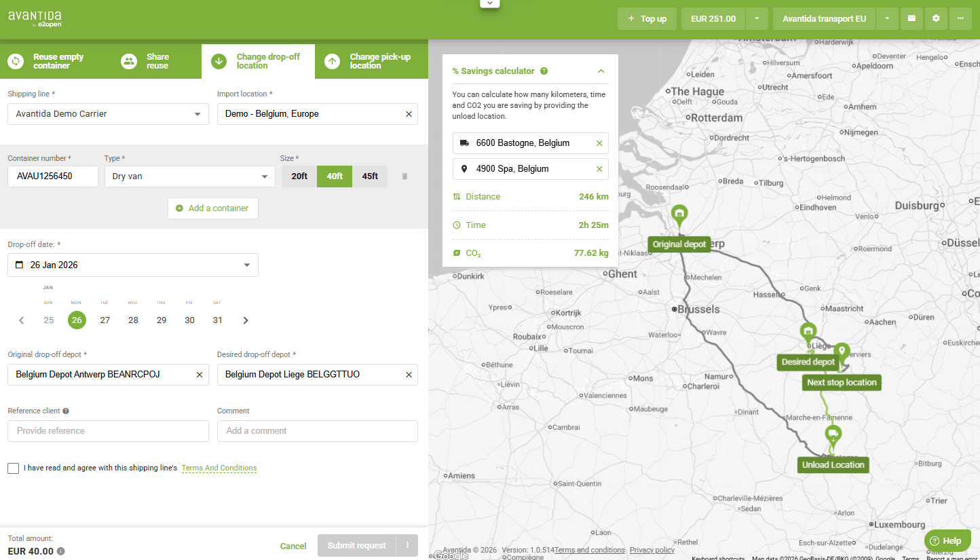Agree to shipping line terms checkbox
Image resolution: width=980 pixels, height=560 pixels.
point(13,468)
